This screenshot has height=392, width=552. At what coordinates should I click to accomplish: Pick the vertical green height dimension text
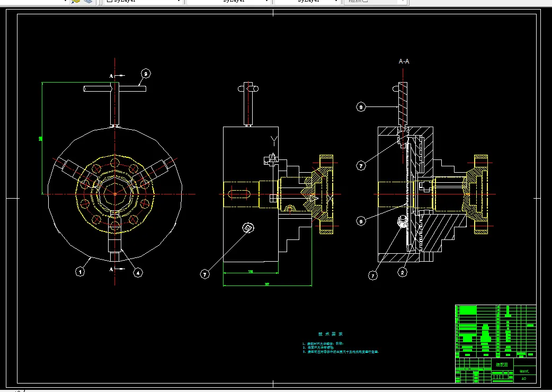(40, 139)
